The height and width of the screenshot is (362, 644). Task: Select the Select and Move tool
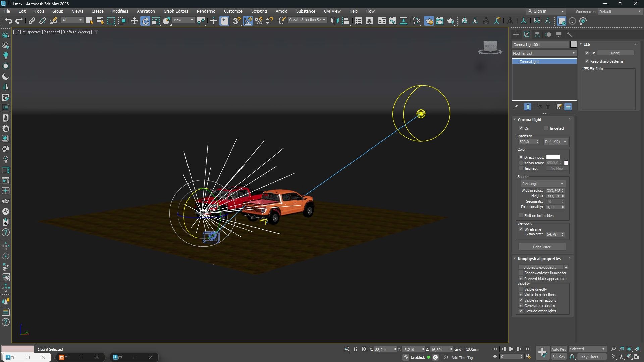(134, 21)
